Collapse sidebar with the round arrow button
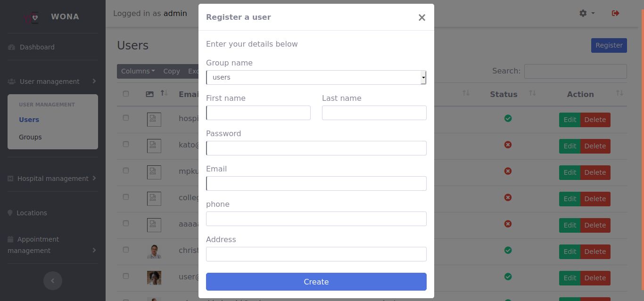The height and width of the screenshot is (301, 644). (x=52, y=281)
